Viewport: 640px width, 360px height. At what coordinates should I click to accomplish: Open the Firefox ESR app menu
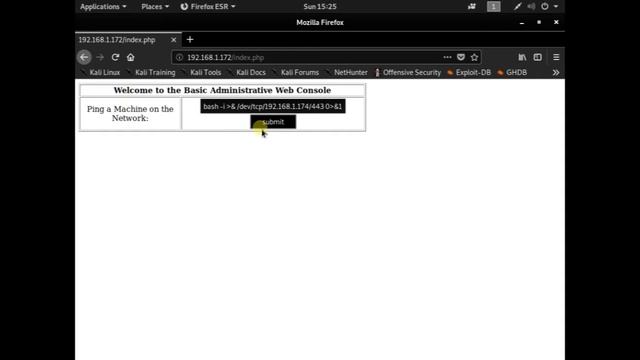point(208,7)
